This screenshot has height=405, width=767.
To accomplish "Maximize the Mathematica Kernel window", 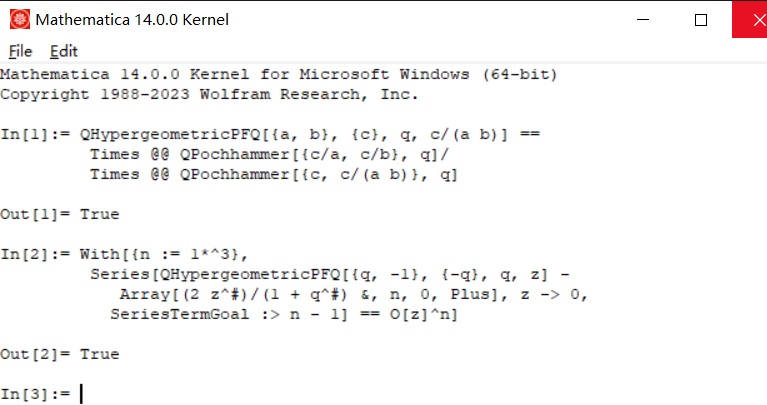I will (700, 20).
